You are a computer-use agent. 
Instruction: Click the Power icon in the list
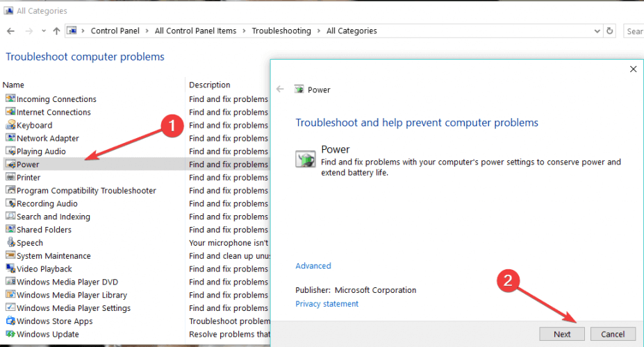tap(10, 164)
